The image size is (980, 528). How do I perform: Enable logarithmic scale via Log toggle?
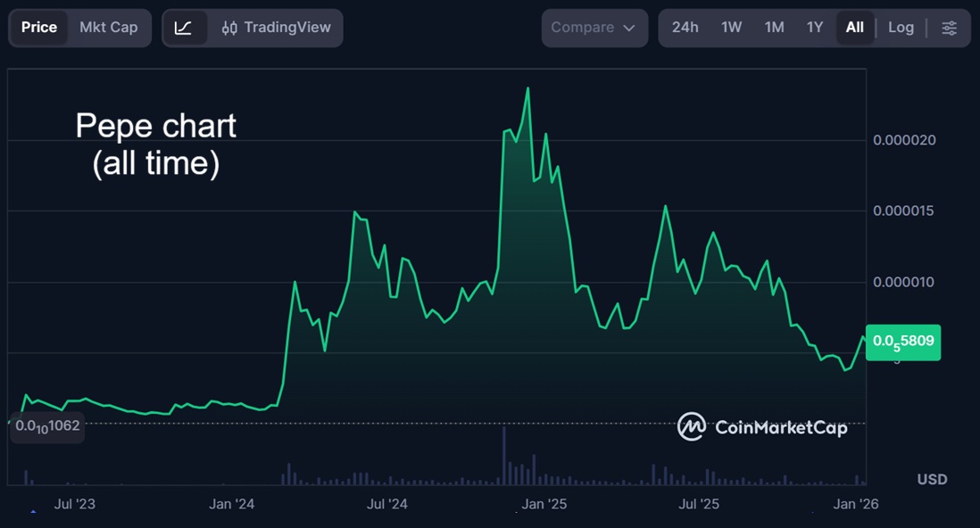901,28
